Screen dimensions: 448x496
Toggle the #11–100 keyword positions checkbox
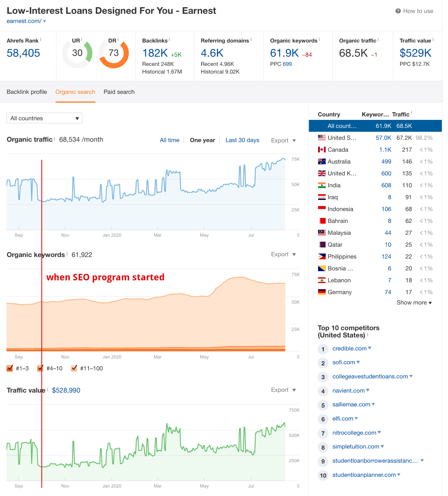[x=74, y=368]
